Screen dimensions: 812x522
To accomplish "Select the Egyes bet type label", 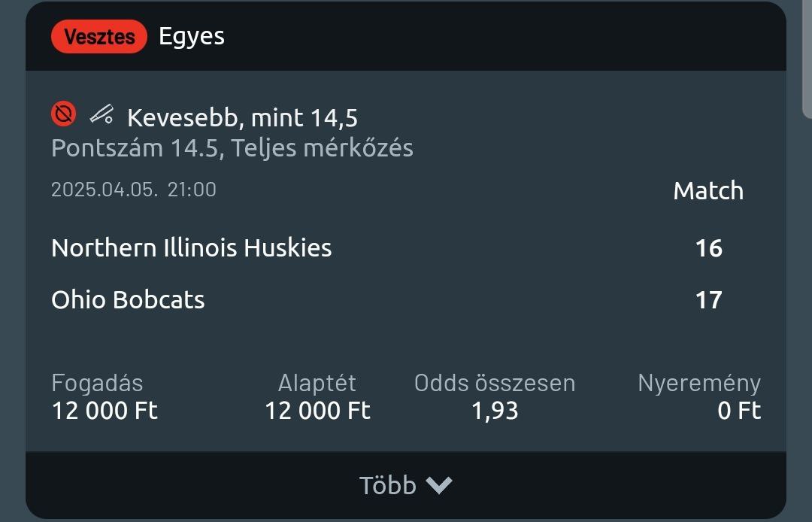I will tap(192, 36).
